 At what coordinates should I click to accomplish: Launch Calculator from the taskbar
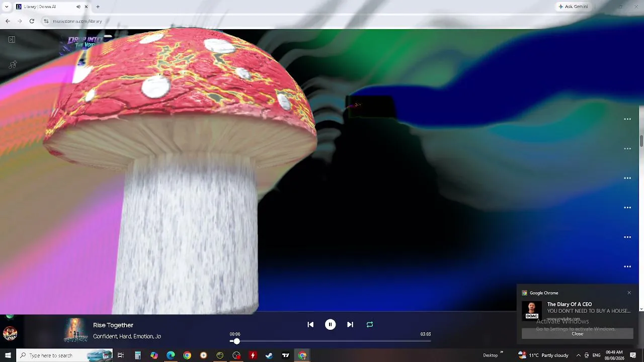pyautogui.click(x=137, y=355)
